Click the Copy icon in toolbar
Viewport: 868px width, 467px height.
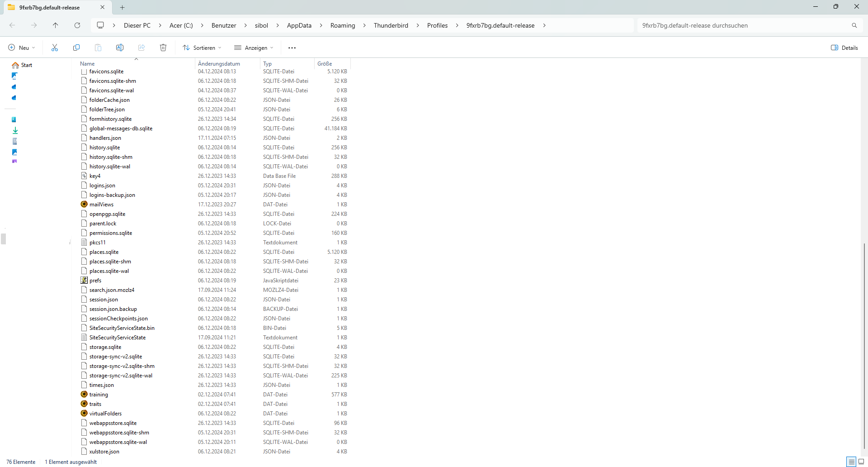pyautogui.click(x=76, y=48)
